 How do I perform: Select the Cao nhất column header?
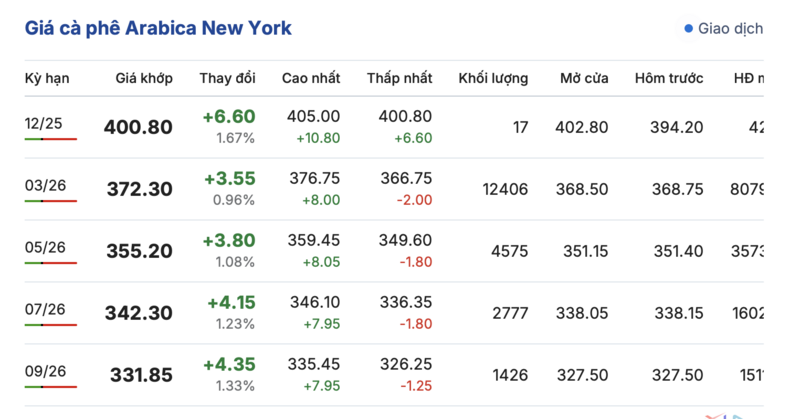(310, 78)
